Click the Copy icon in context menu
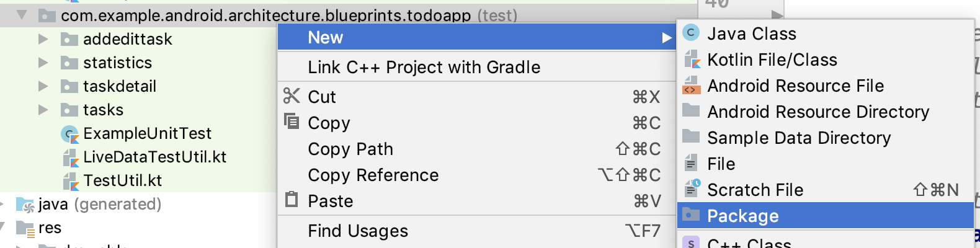This screenshot has width=980, height=248. point(291,122)
